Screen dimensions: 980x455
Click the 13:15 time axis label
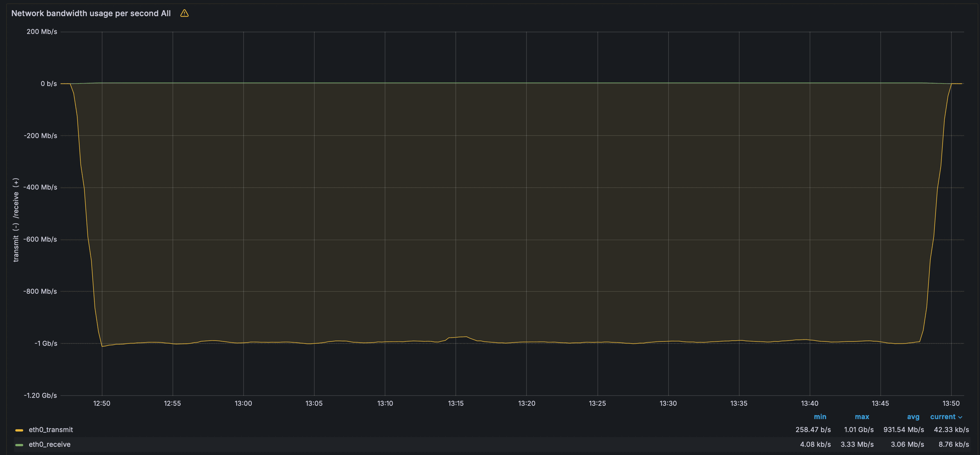coord(455,403)
